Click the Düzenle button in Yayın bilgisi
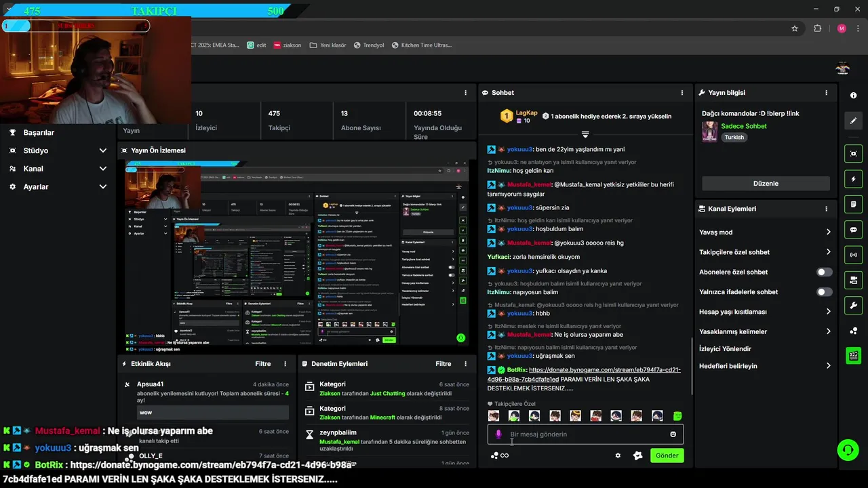This screenshot has height=488, width=868. pos(766,184)
